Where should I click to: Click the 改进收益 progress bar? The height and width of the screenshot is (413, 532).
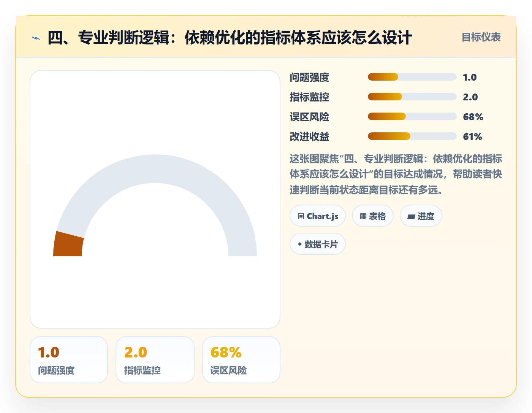point(412,136)
